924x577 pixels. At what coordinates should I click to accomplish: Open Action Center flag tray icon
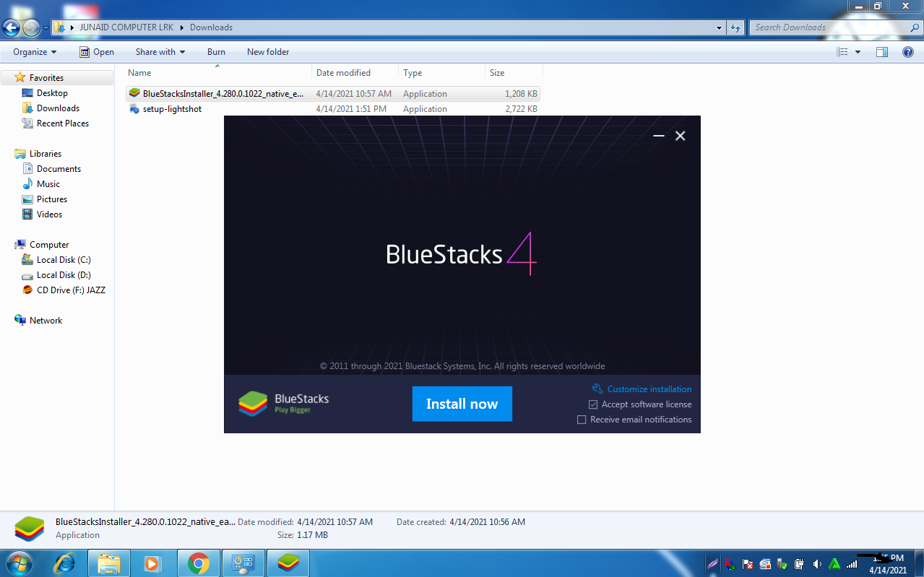748,564
